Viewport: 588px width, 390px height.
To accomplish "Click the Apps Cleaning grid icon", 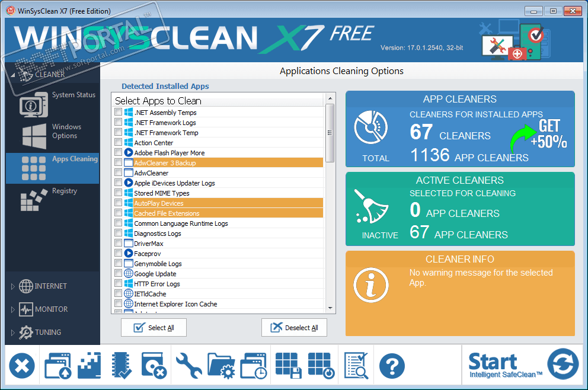I will point(33,168).
